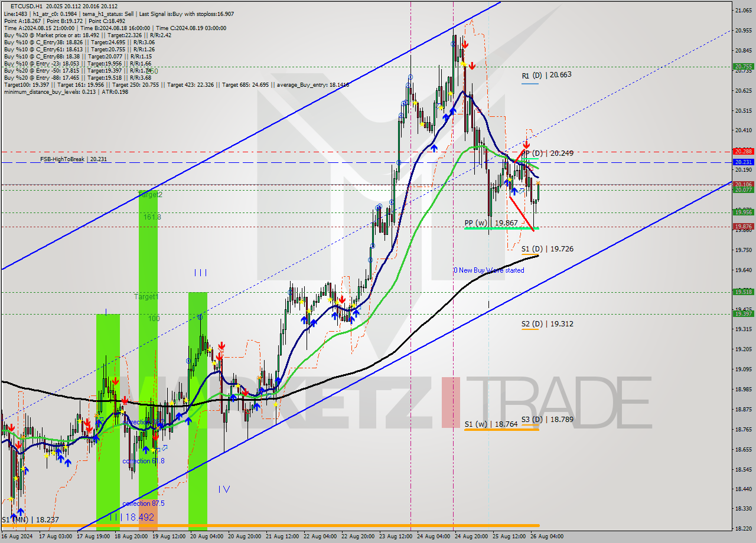
Task: Select the S3 (D) | 18.789 support label
Action: 547,420
